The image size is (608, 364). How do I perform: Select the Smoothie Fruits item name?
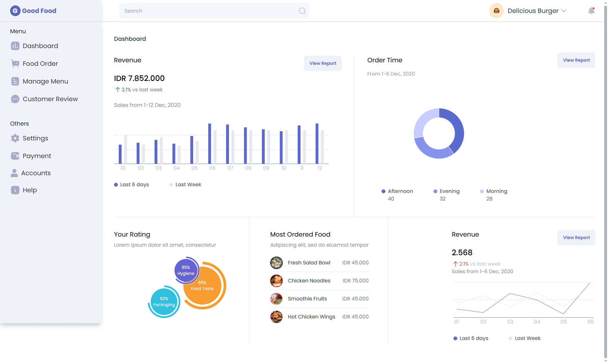[307, 299]
